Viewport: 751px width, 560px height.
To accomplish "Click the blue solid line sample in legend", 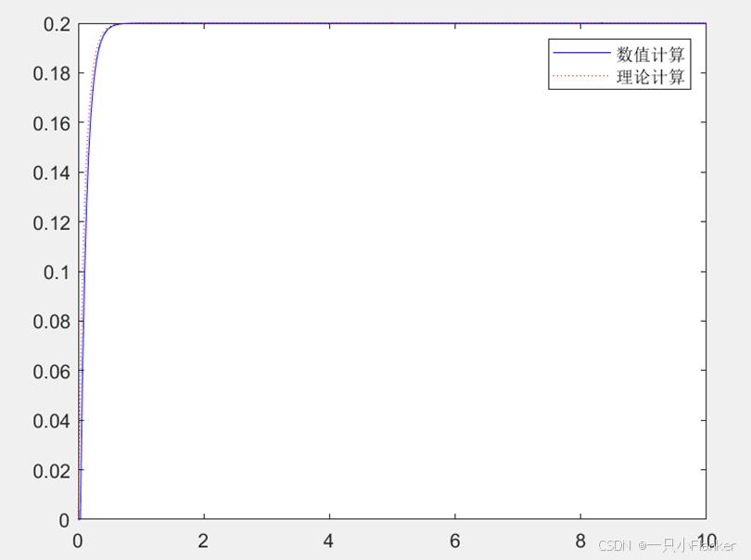I will (x=581, y=53).
